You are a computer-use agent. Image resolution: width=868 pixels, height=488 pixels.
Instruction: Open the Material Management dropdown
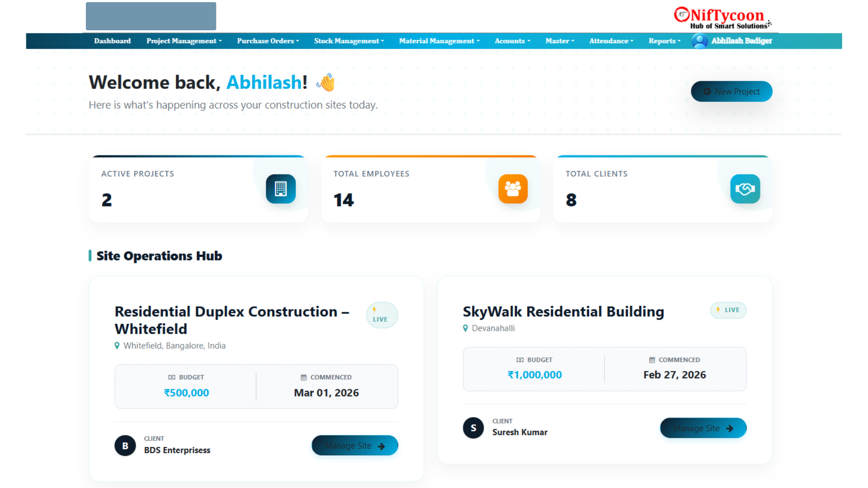pos(439,41)
